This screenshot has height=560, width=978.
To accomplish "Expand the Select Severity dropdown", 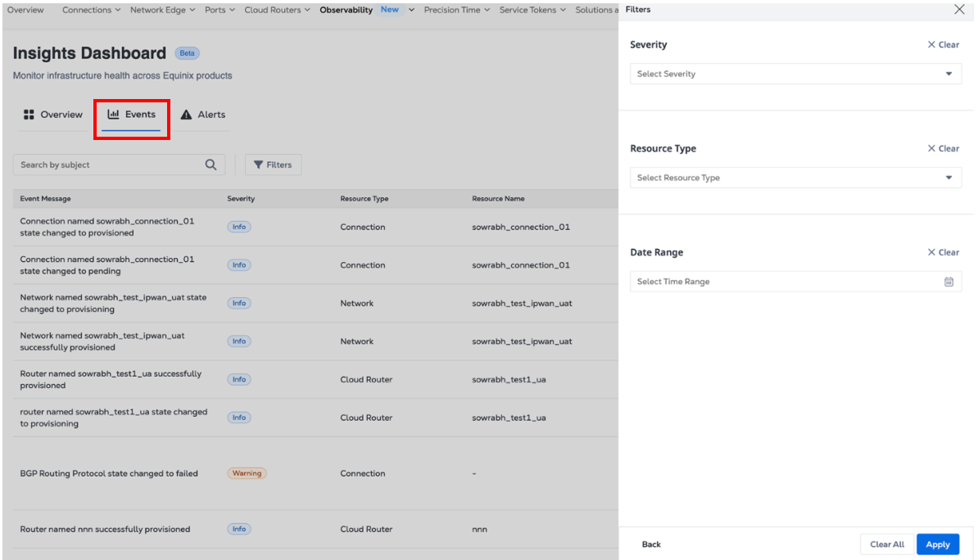I will [x=795, y=74].
